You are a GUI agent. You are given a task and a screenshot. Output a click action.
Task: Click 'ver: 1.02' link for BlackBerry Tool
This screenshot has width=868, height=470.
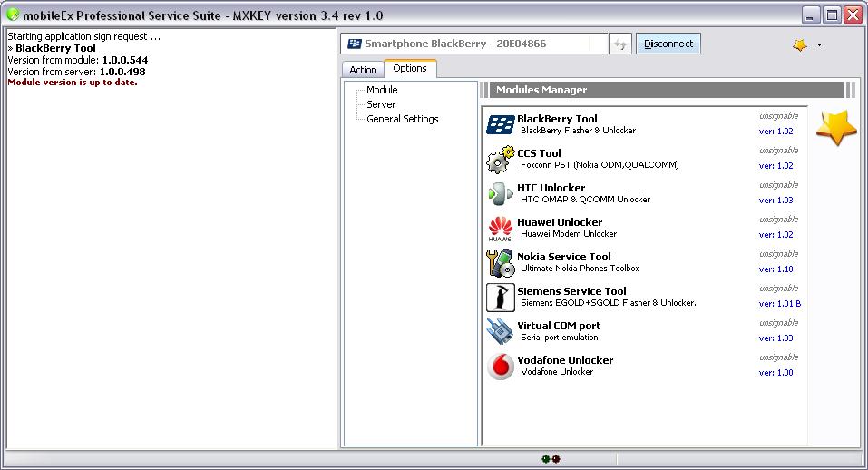[x=775, y=132]
